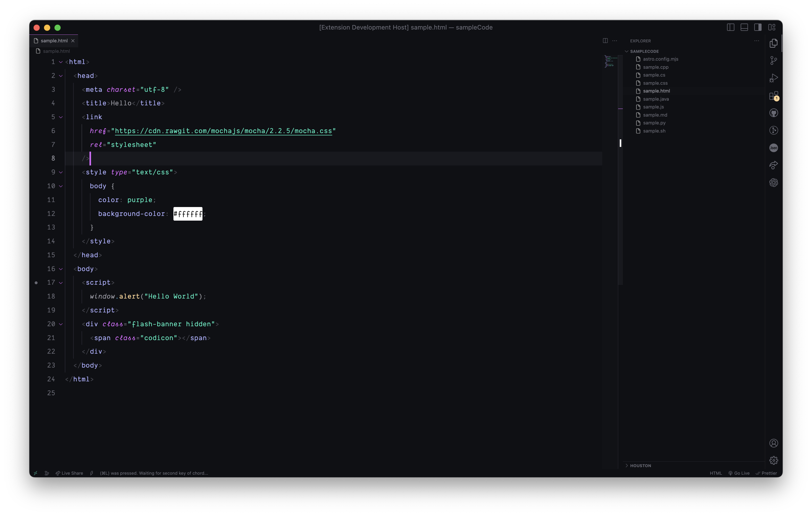Click Go Live in status bar
The width and height of the screenshot is (812, 516).
coord(739,473)
